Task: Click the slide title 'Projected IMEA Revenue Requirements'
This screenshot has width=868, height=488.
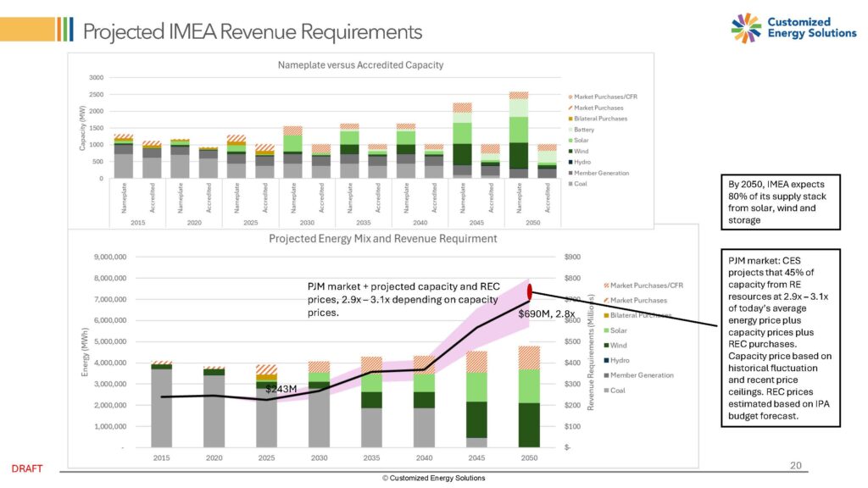Action: point(252,31)
